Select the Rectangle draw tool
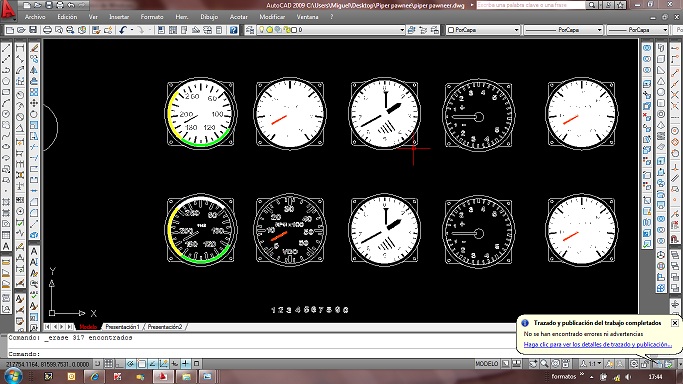 click(x=6, y=92)
